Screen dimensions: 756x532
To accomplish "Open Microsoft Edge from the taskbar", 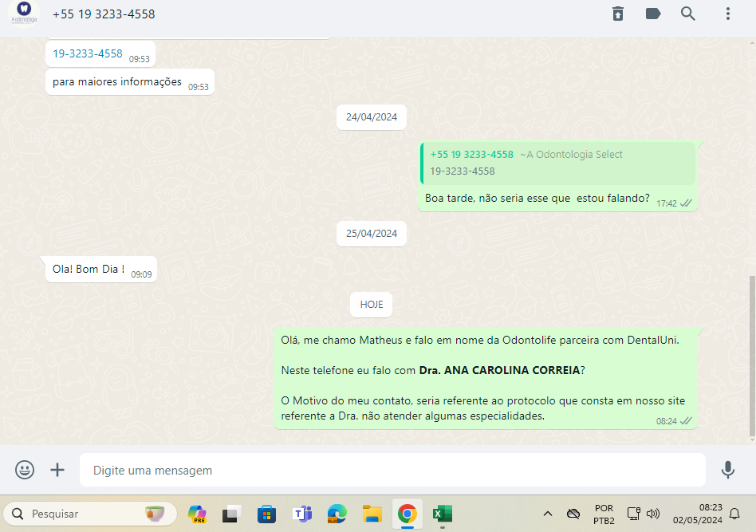I will (337, 514).
